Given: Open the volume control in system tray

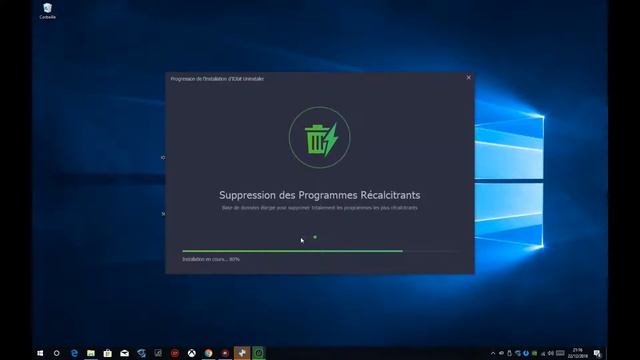Looking at the screenshot, I should (x=551, y=353).
